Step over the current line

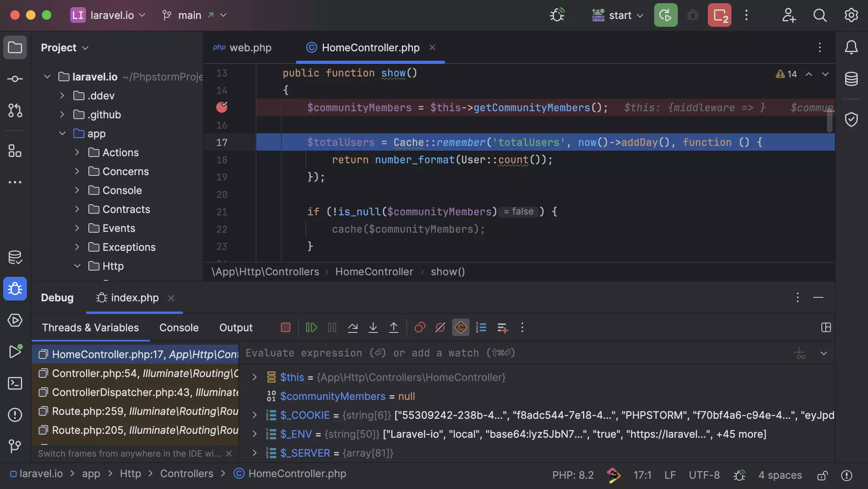pos(353,327)
